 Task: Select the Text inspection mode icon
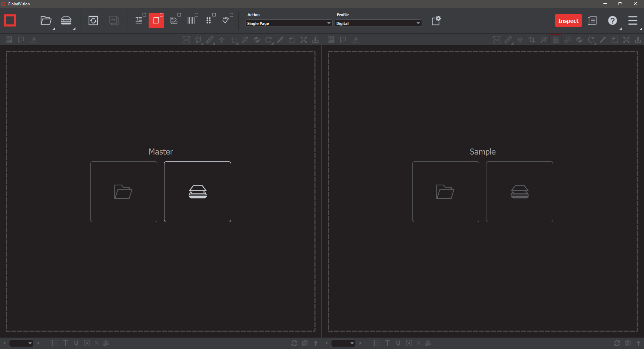(x=139, y=21)
